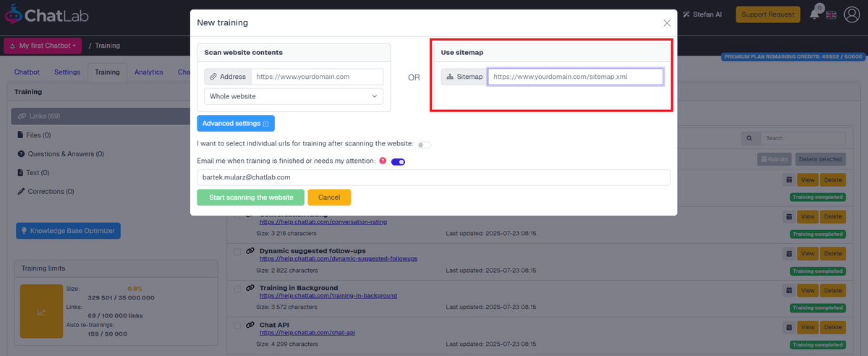Viewport: 868px width, 356px height.
Task: Click the red help question mark icon
Action: pyautogui.click(x=383, y=161)
